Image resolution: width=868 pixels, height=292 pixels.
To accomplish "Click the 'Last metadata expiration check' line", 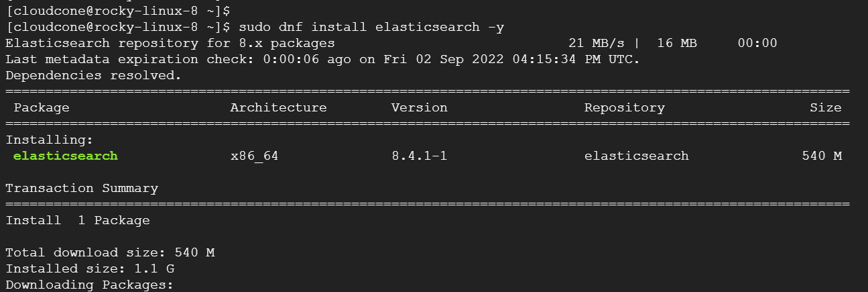I will point(322,59).
